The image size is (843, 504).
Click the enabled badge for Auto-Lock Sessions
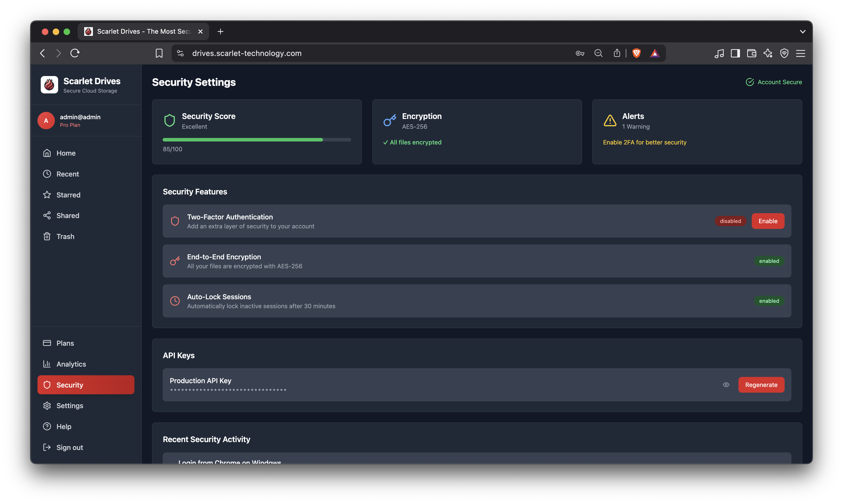[769, 301]
